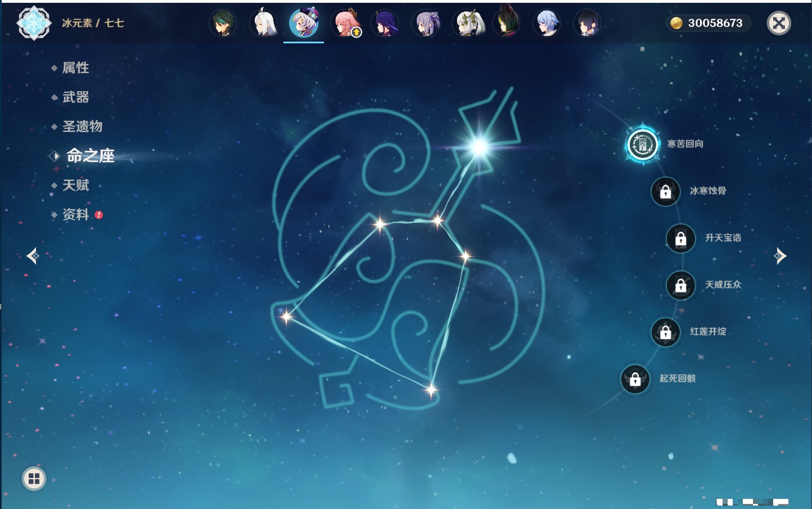This screenshot has height=509, width=812.
Task: Click the leftmost star of the constellation
Action: pyautogui.click(x=286, y=317)
